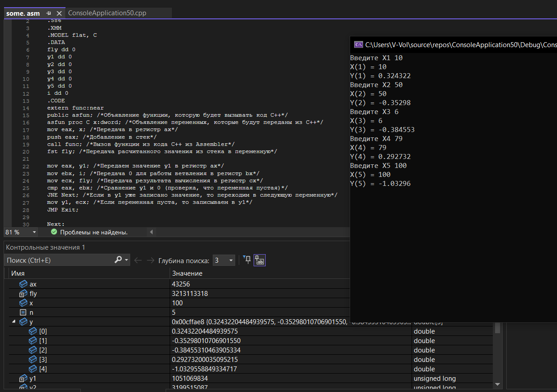Click the '.MODEL flat, C' code line

tap(72, 35)
